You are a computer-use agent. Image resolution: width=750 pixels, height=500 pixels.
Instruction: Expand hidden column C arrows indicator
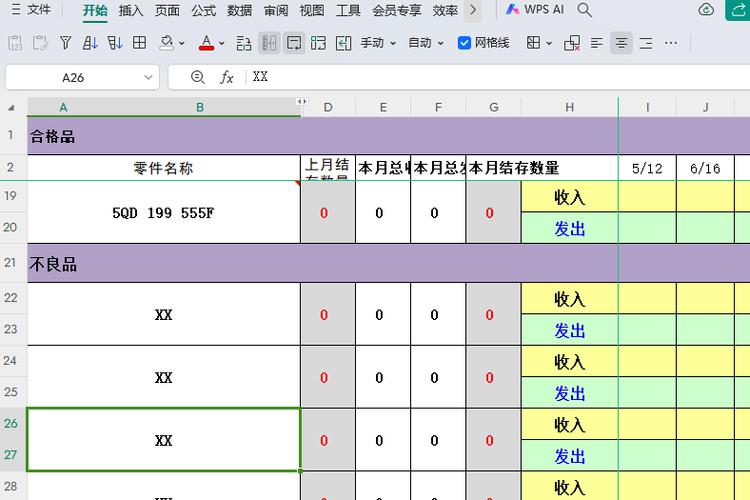[302, 101]
